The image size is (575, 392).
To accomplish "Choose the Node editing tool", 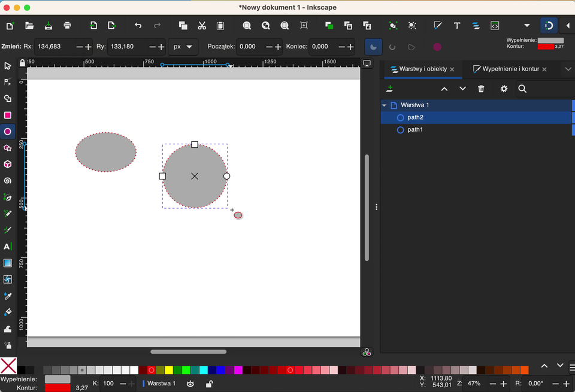I will coord(8,83).
